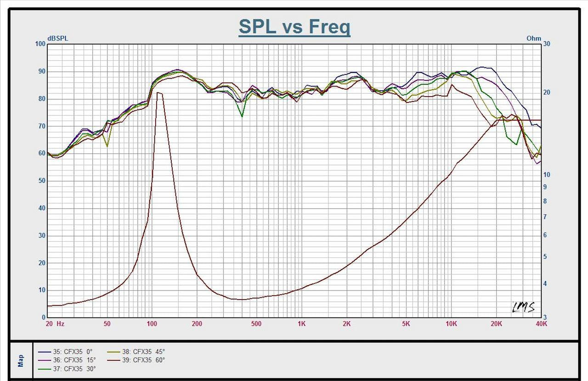
Task: Click the Ohm axis unit label
Action: (x=534, y=39)
